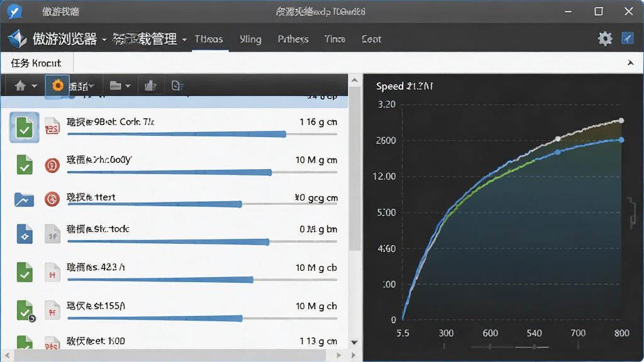This screenshot has width=644, height=362.
Task: Open the dropdown arrow next to 傲游浏览器
Action: click(x=104, y=40)
